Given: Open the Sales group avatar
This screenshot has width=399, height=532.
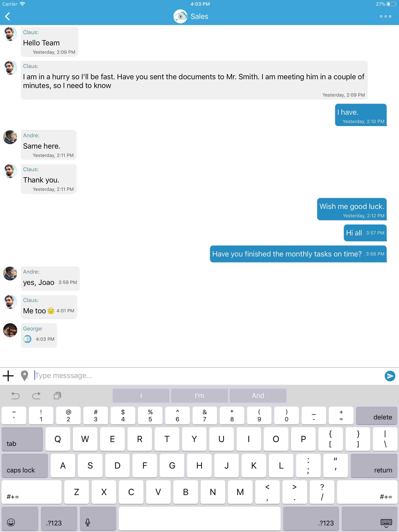Looking at the screenshot, I should pos(180,16).
